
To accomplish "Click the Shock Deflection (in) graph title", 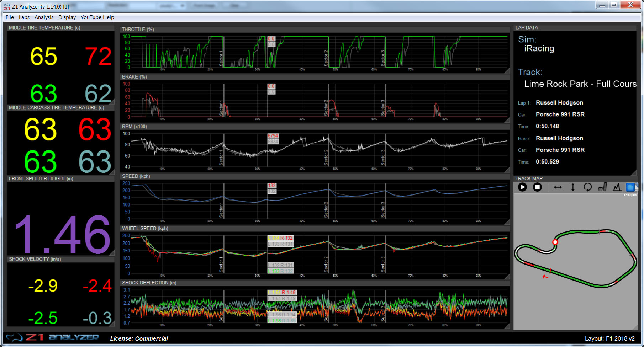I will coord(149,283).
